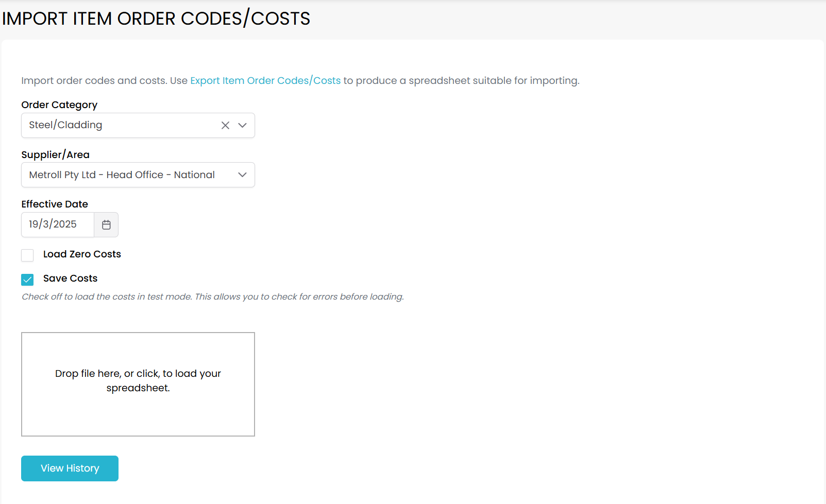The image size is (826, 504).
Task: Open the calendar date picker icon
Action: pos(106,225)
